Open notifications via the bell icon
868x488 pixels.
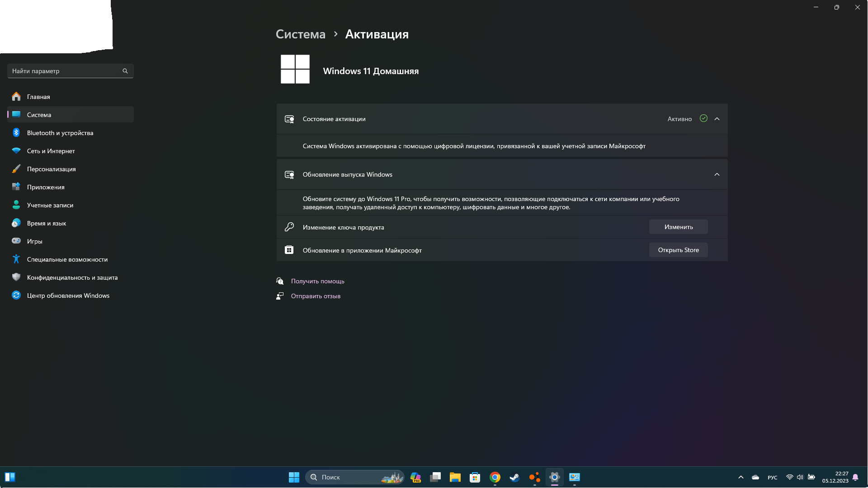tap(855, 477)
